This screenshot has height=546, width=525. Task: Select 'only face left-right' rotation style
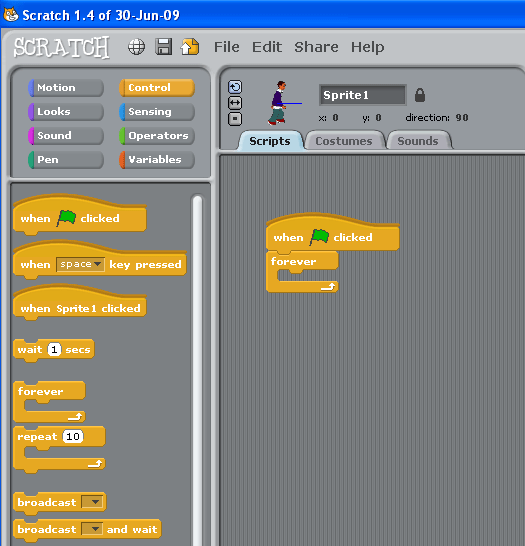(235, 103)
